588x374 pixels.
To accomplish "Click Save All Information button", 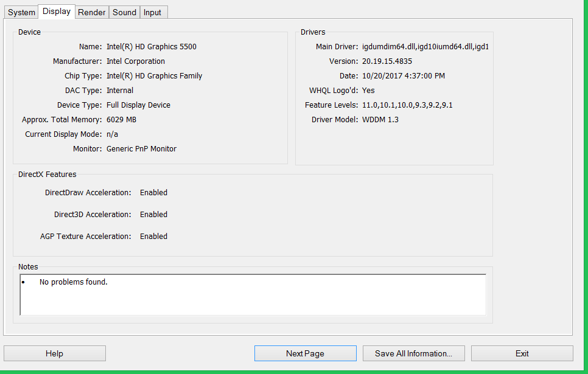I will coord(413,353).
